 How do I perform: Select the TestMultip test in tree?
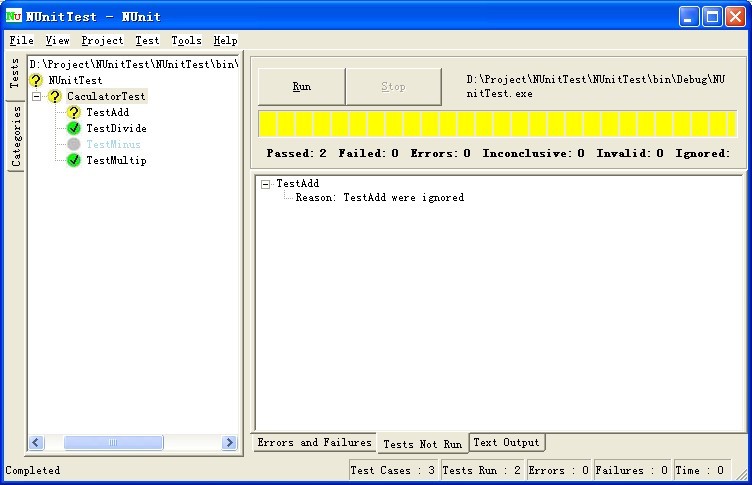[x=116, y=161]
